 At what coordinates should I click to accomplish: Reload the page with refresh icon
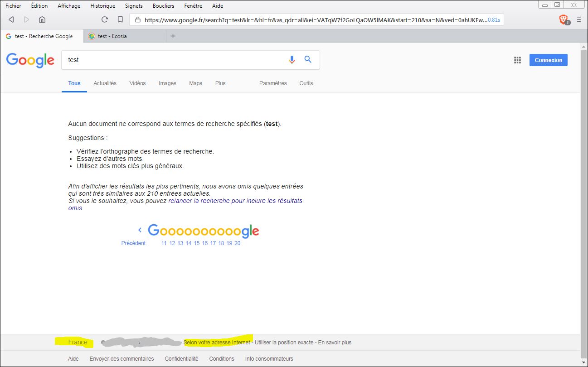(105, 19)
